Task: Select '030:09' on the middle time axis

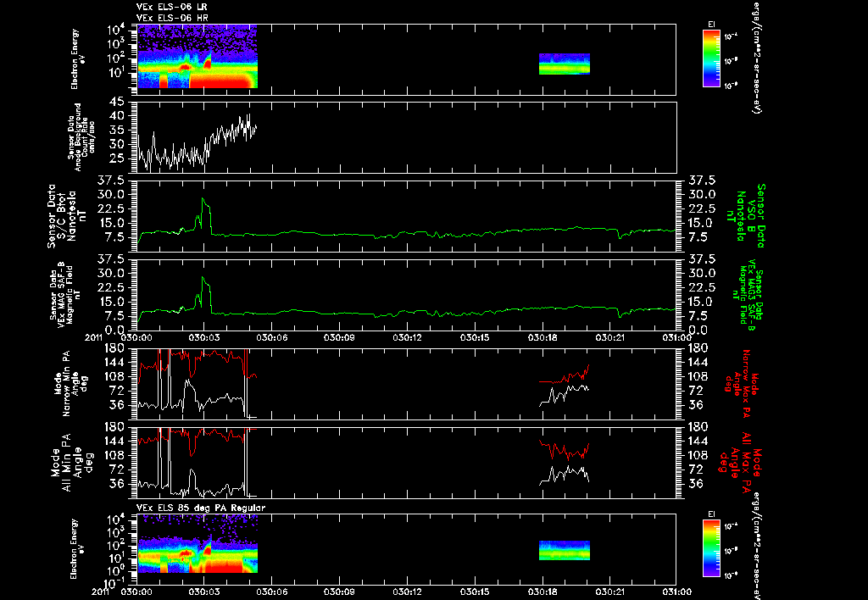Action: 339,337
